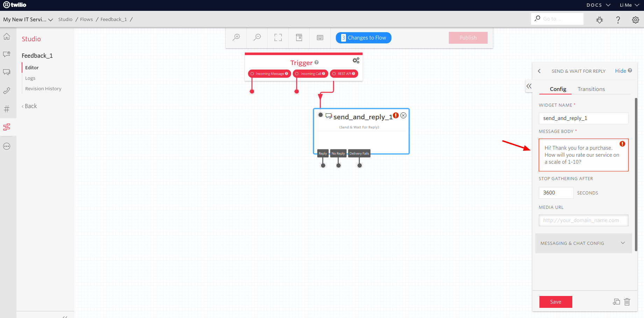Switch to the Transitions tab
The height and width of the screenshot is (318, 644).
(x=591, y=89)
